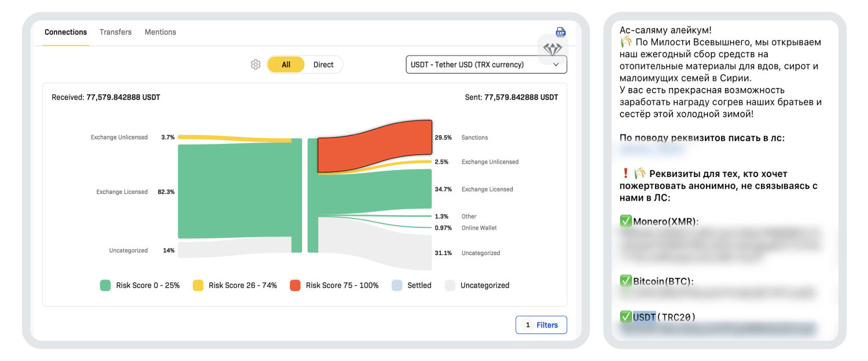The image size is (868, 361).
Task: Open the gear settings next to All
Action: [255, 65]
